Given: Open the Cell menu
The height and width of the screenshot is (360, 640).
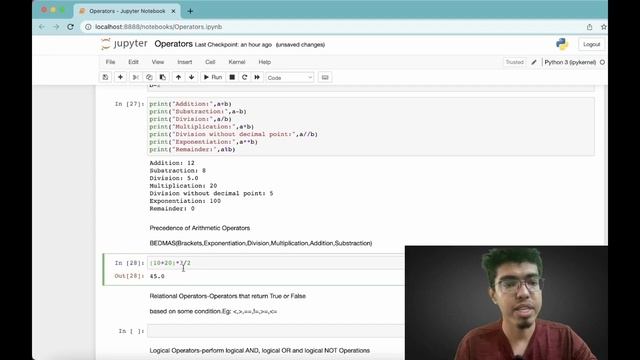Looking at the screenshot, I should pyautogui.click(x=210, y=62).
